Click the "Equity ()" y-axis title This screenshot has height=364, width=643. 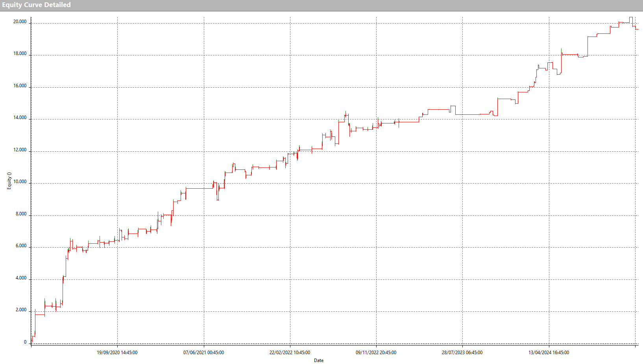[9, 181]
